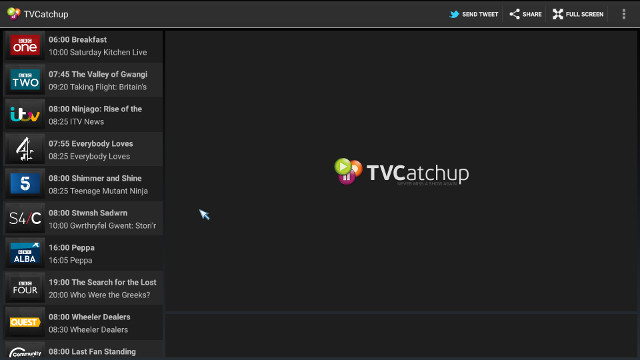Open the Channel 4 logo

click(x=25, y=149)
